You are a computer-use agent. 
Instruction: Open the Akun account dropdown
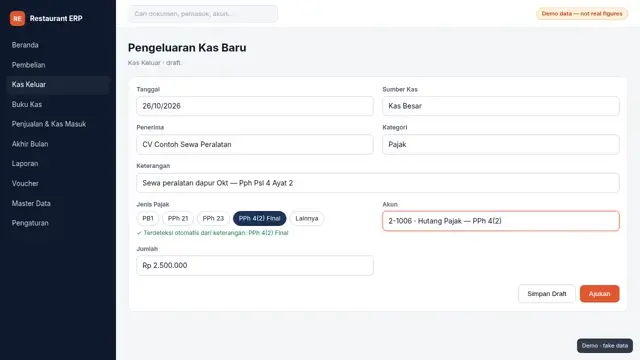(x=501, y=221)
